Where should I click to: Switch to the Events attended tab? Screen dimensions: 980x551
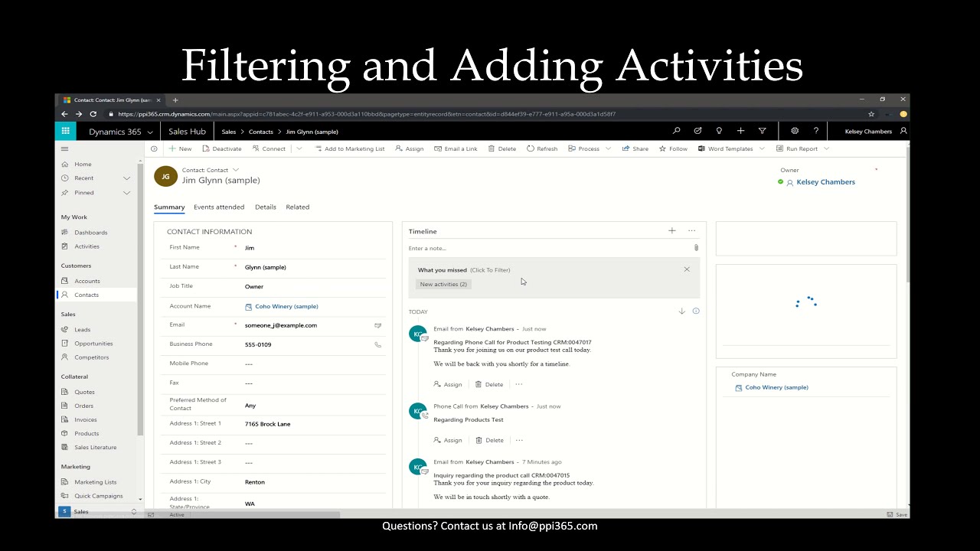click(219, 207)
